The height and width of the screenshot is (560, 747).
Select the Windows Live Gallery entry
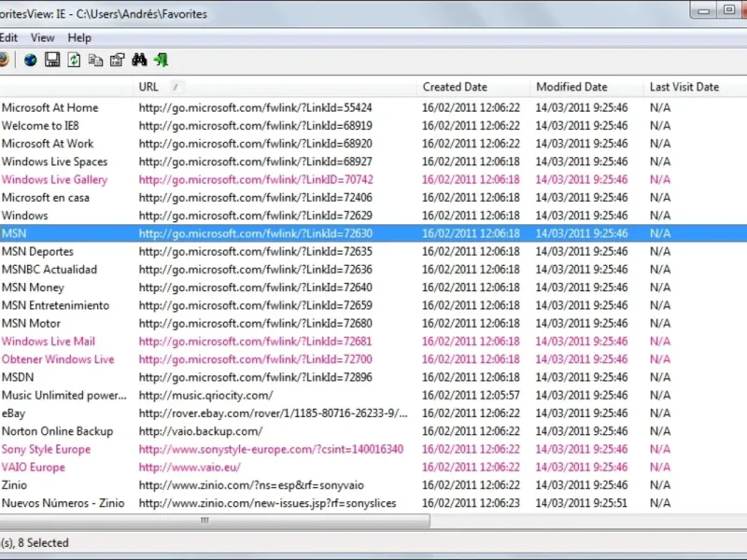(x=54, y=179)
